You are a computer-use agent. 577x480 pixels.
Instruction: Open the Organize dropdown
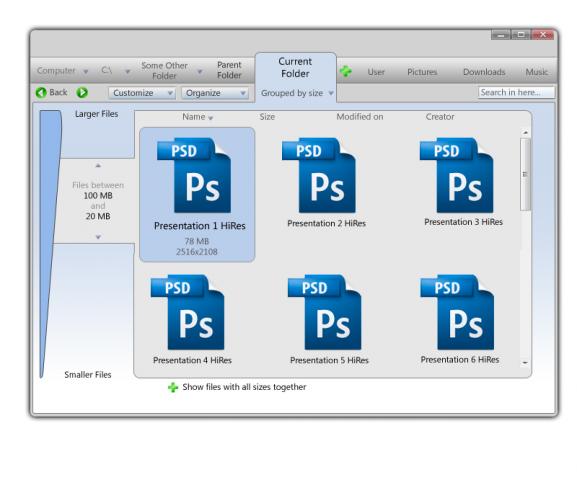(x=215, y=93)
